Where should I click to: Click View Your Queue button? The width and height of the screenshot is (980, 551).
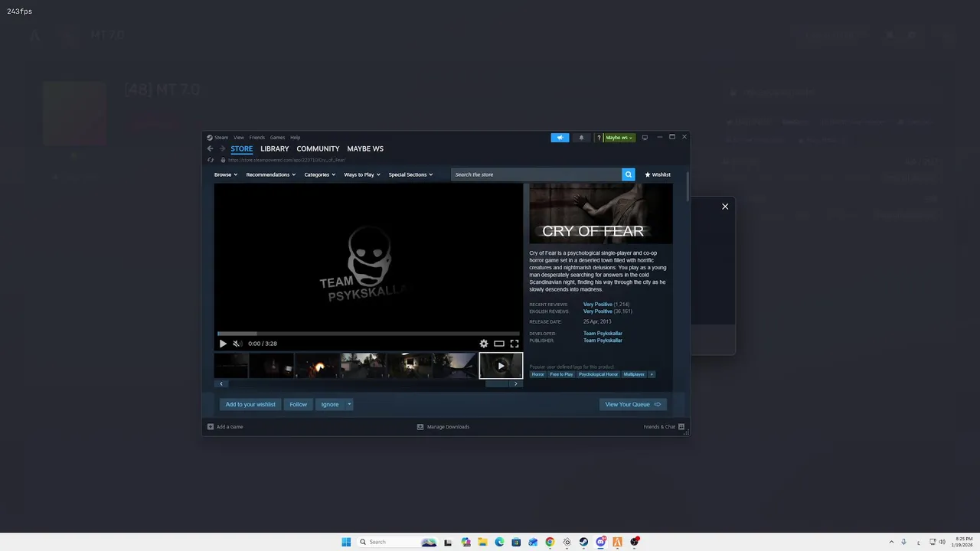[633, 404]
